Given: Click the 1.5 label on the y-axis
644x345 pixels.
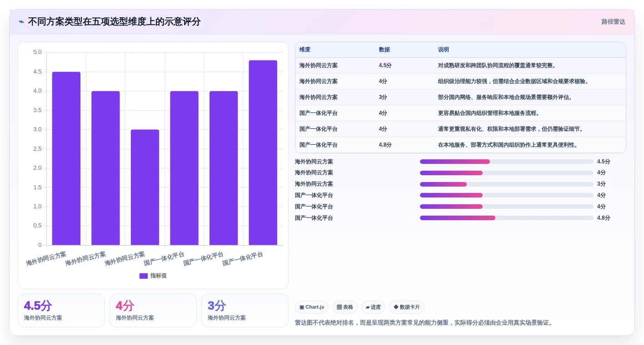Looking at the screenshot, I should point(37,187).
